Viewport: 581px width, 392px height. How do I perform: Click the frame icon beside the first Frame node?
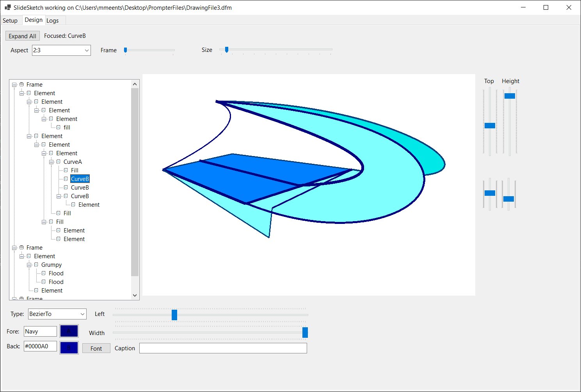21,84
